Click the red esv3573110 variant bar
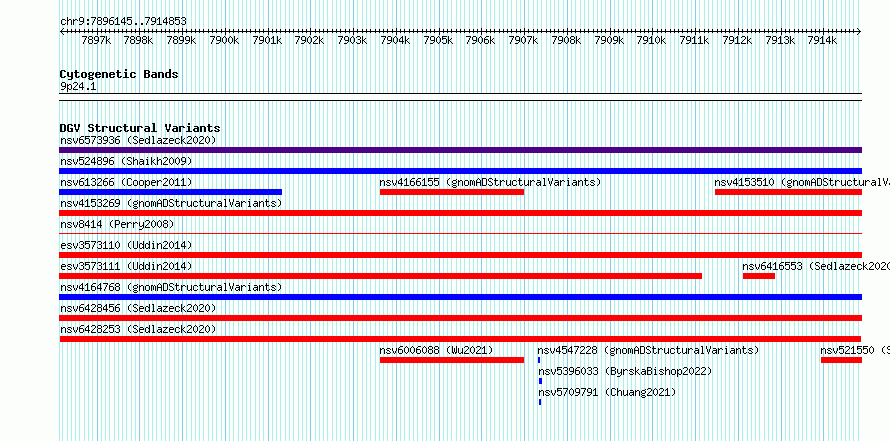The width and height of the screenshot is (890, 441). (460, 255)
